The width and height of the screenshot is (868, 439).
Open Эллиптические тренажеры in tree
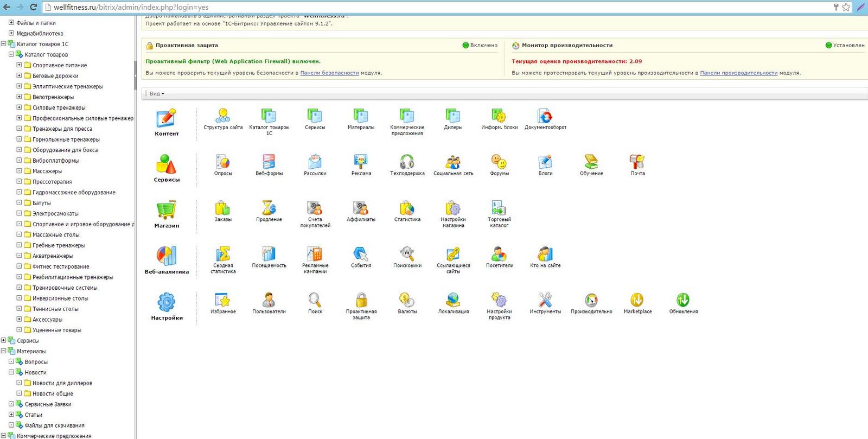(67, 86)
